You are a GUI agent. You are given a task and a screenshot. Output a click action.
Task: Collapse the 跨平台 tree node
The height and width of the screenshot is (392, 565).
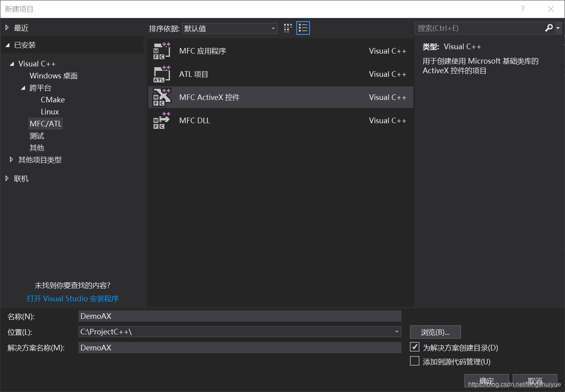pos(23,88)
